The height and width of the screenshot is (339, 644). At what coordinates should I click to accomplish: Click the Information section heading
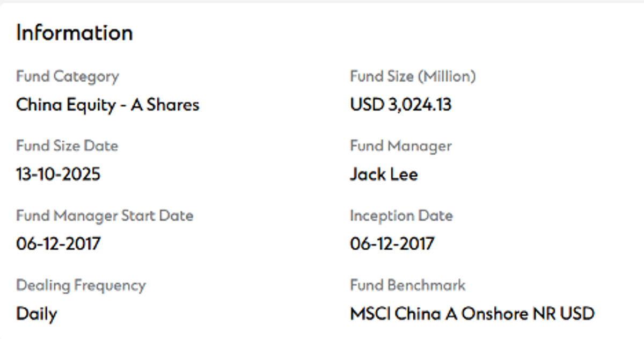(74, 33)
